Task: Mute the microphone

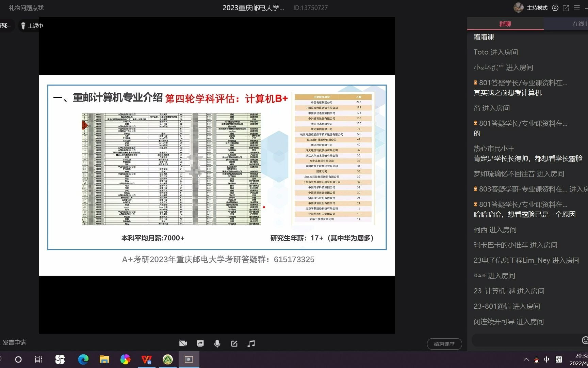Action: tap(217, 343)
